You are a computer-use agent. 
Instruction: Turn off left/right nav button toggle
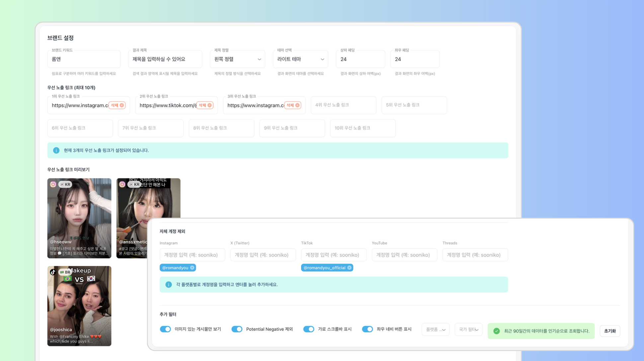click(367, 329)
